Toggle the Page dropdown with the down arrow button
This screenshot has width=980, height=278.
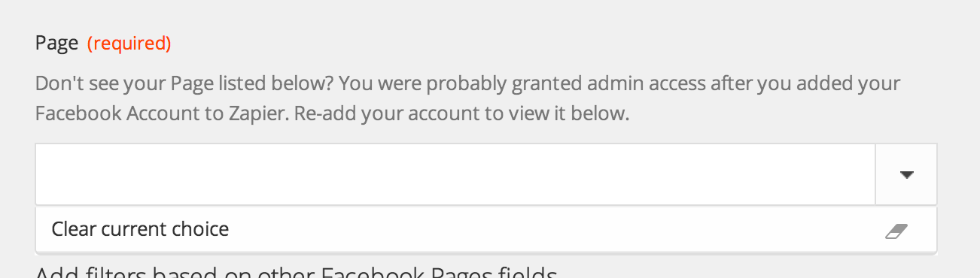pos(906,174)
